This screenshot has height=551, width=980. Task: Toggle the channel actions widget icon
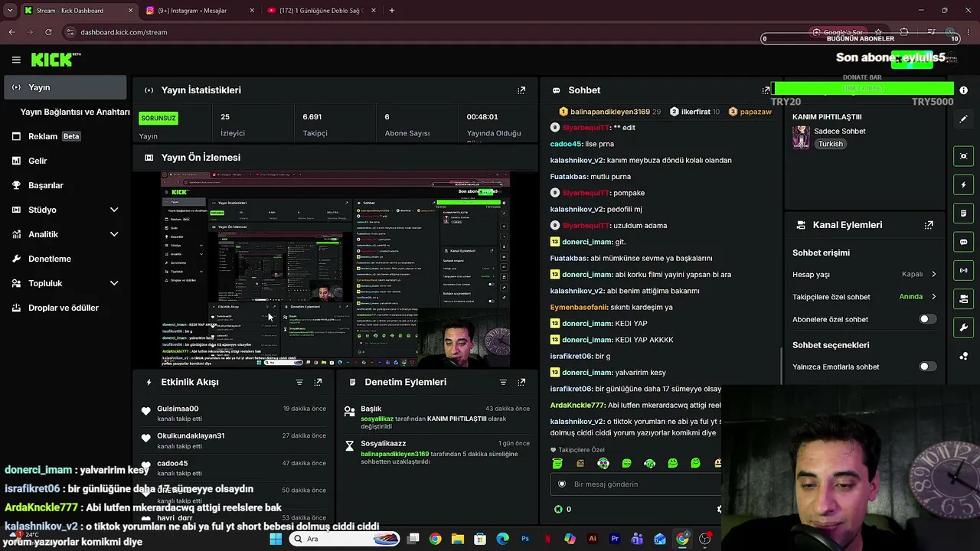(x=963, y=298)
